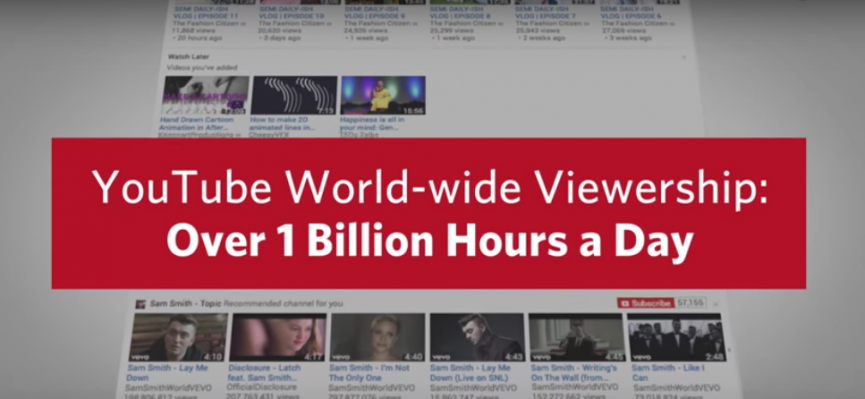Play the Hand Drawn Cartoon Animation thumbnail
Screen dimensions: 865x399
point(206,95)
